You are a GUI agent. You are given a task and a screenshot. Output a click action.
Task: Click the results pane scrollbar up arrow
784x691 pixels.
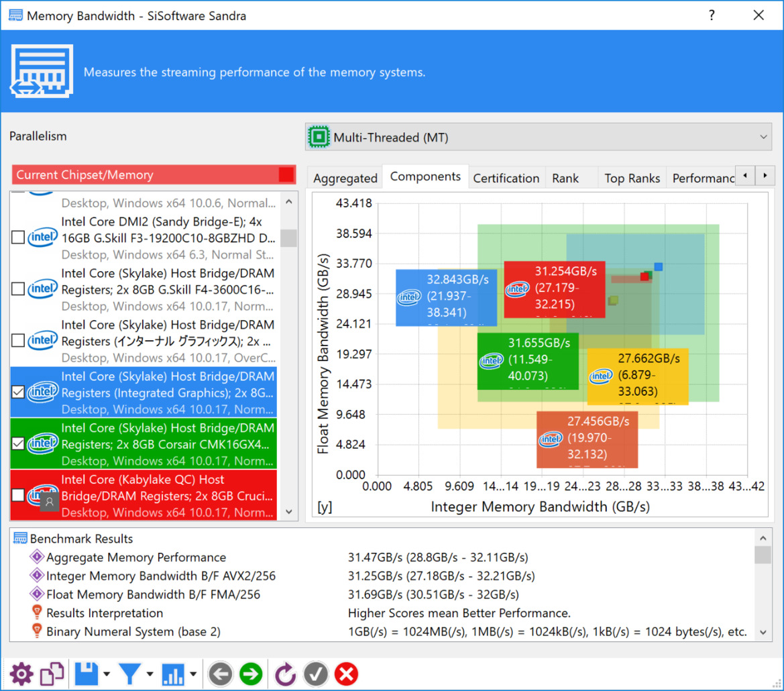pos(763,538)
